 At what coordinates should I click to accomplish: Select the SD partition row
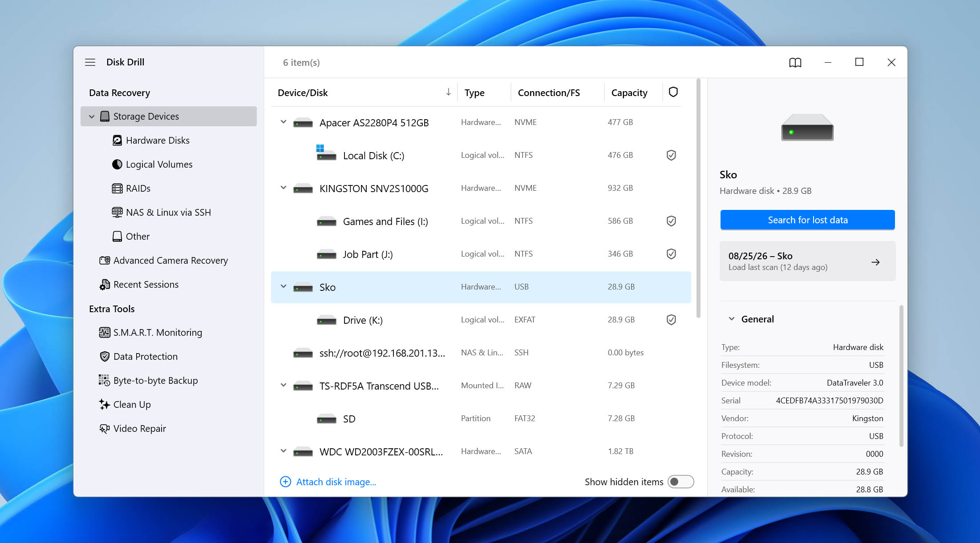click(481, 418)
